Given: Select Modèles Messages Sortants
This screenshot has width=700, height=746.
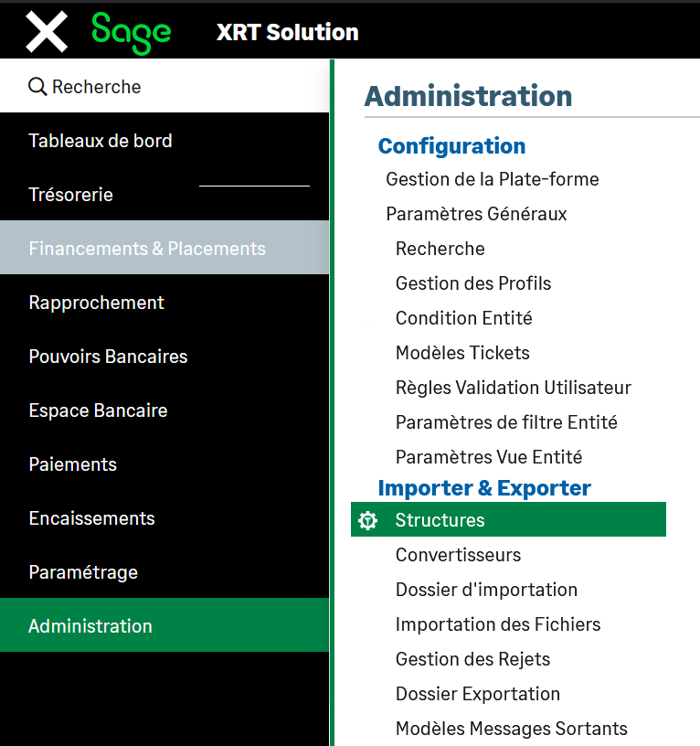Looking at the screenshot, I should (511, 729).
